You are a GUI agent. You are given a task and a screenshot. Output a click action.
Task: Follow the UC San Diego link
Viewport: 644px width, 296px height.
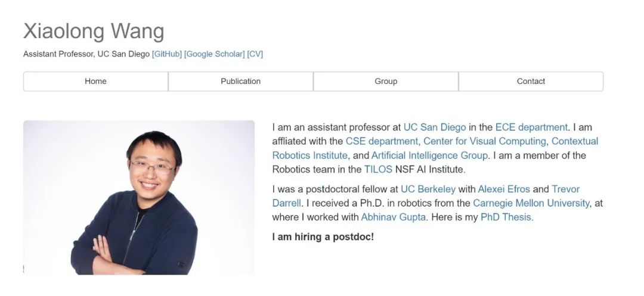[435, 127]
